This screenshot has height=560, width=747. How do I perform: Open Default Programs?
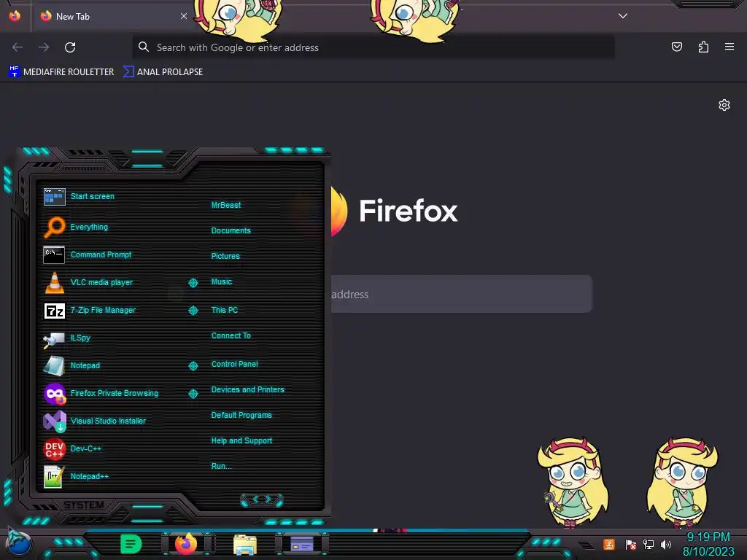[241, 415]
